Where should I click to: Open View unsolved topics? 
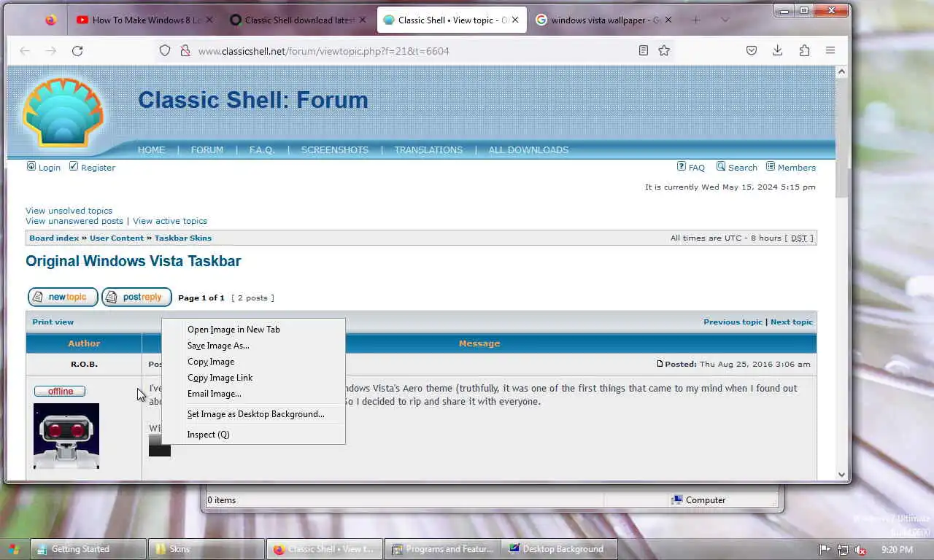[x=69, y=211]
